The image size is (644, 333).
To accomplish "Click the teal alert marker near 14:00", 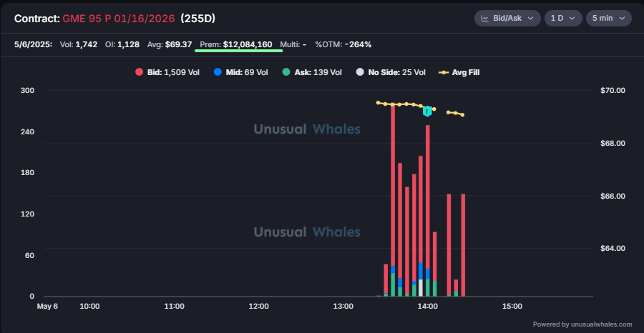I will point(428,111).
